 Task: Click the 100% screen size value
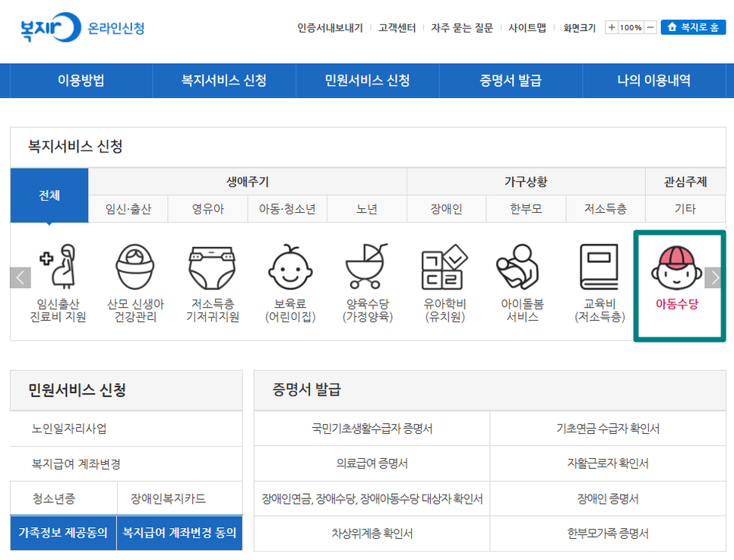pos(631,27)
